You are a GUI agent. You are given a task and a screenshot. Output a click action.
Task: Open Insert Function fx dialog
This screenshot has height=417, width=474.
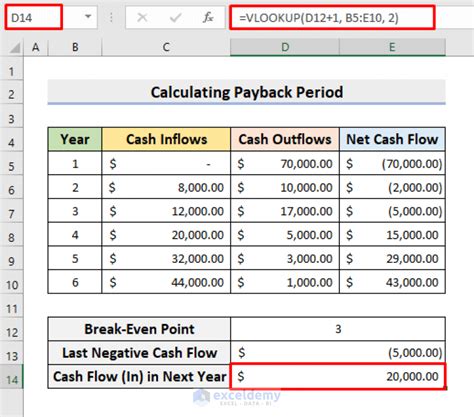tap(208, 17)
